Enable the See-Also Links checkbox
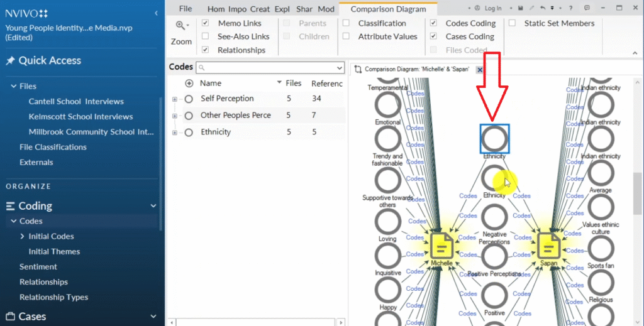 click(205, 36)
